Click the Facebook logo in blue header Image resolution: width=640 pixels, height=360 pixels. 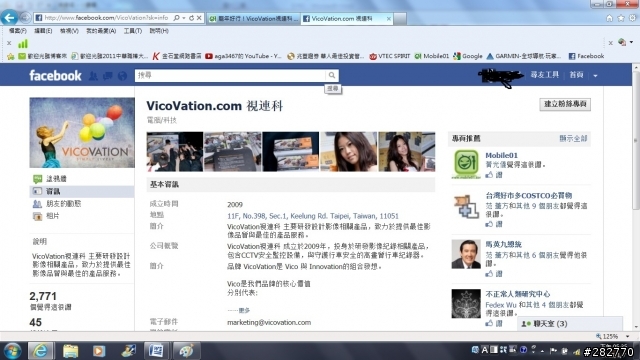point(55,76)
